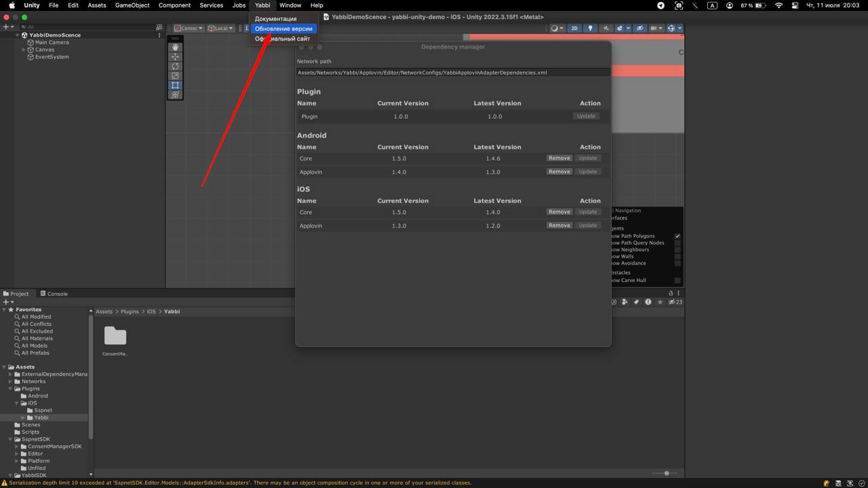
Task: Expand the Networks folder in Assets
Action: [10, 382]
